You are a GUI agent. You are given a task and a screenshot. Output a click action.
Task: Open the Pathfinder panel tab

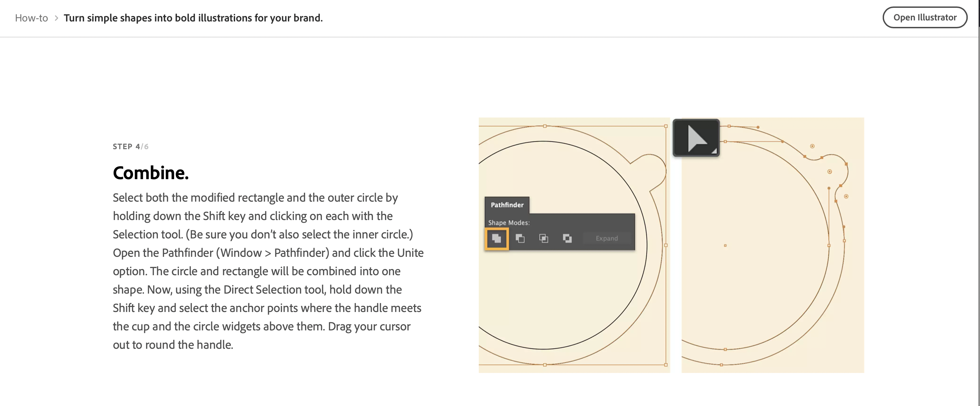pyautogui.click(x=507, y=205)
